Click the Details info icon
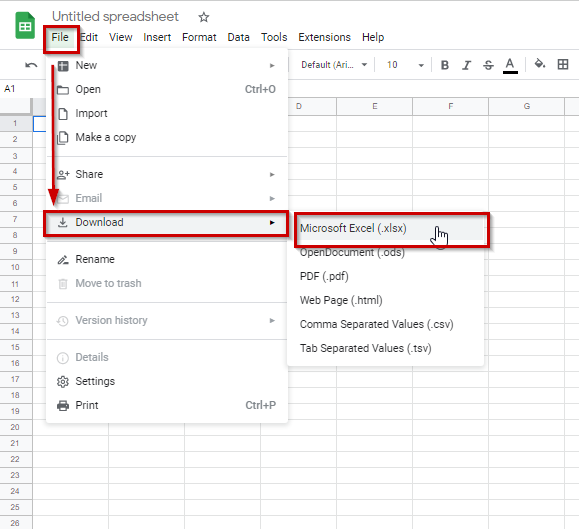 click(63, 358)
